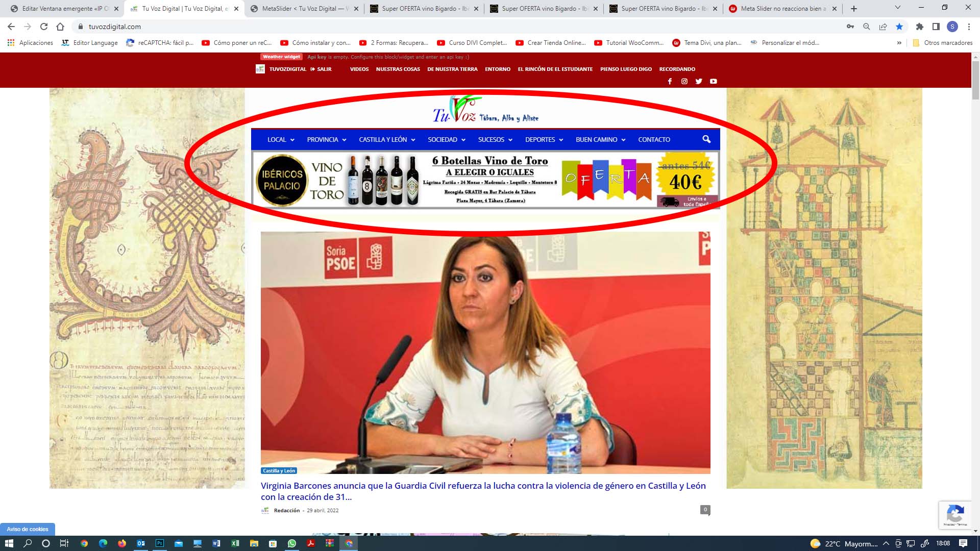Screen dimensions: 980x551
Task: Open EL RINCÓN DE EL ESTUDIANTE menu item
Action: pyautogui.click(x=555, y=69)
